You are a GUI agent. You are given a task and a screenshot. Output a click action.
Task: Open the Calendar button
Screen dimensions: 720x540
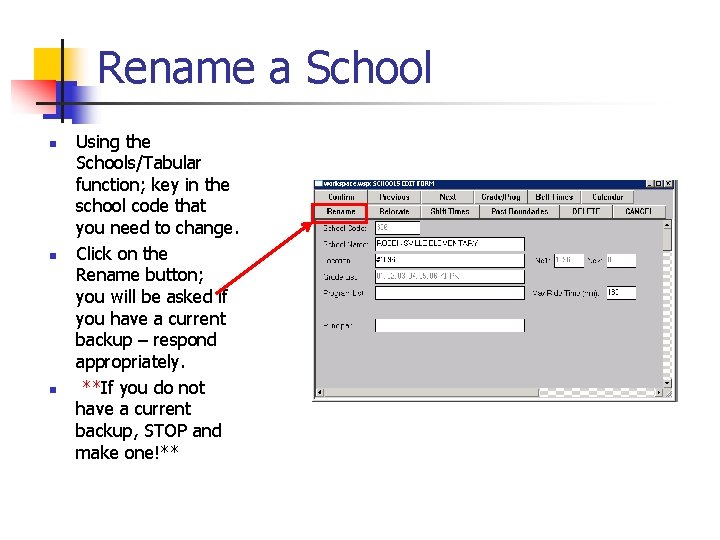tap(608, 197)
